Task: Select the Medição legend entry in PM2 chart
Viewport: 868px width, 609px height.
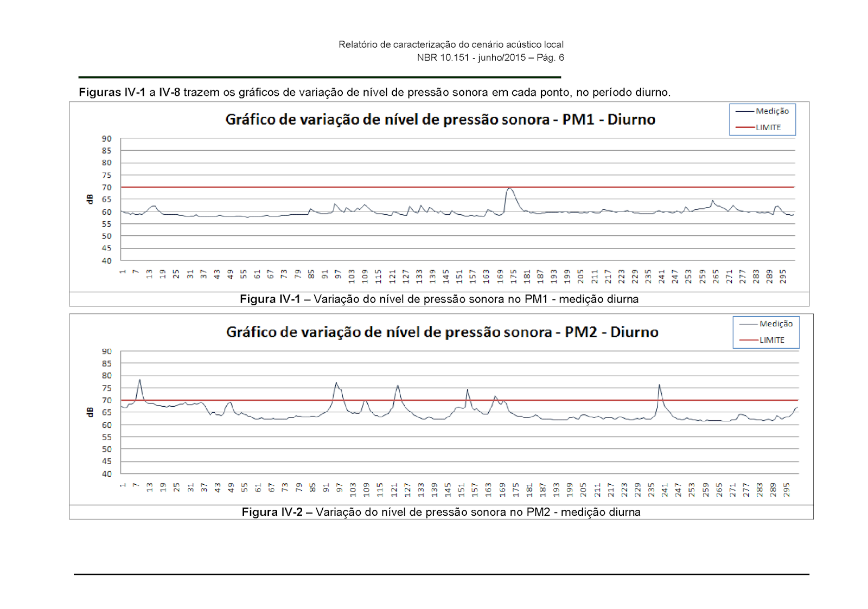Action: 776,324
